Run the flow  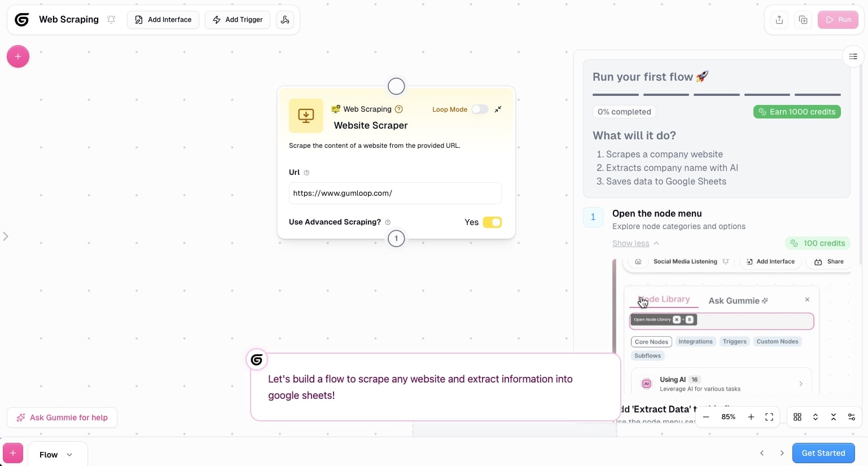[x=838, y=20]
